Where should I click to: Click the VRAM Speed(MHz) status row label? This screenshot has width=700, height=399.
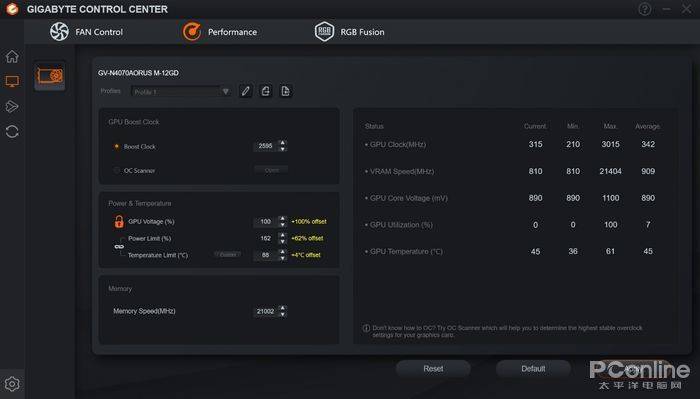[402, 171]
